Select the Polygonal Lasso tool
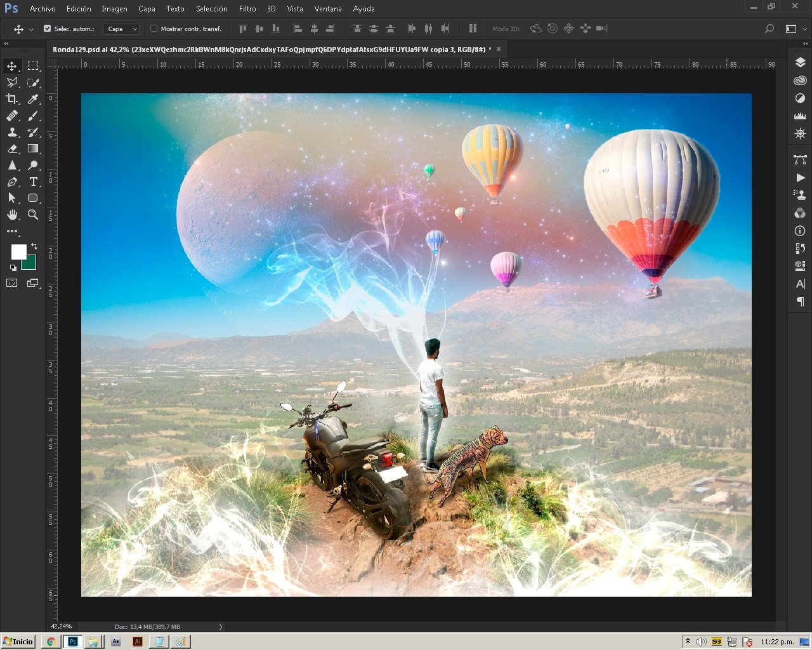Viewport: 812px width, 650px height. [x=12, y=83]
